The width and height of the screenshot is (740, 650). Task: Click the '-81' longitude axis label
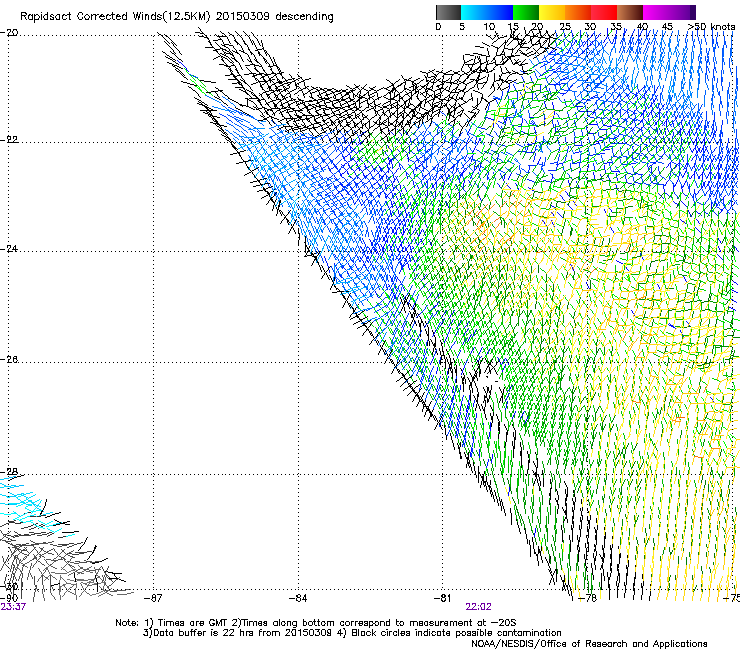click(x=443, y=598)
